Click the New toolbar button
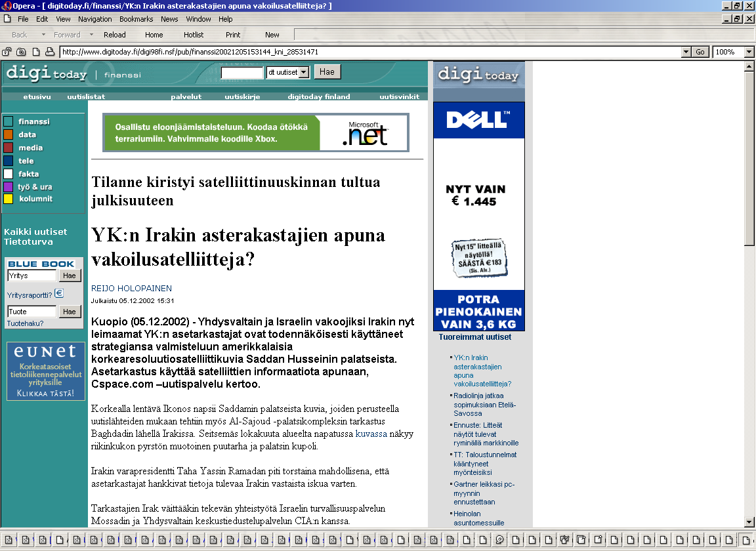The height and width of the screenshot is (551, 756). [272, 35]
